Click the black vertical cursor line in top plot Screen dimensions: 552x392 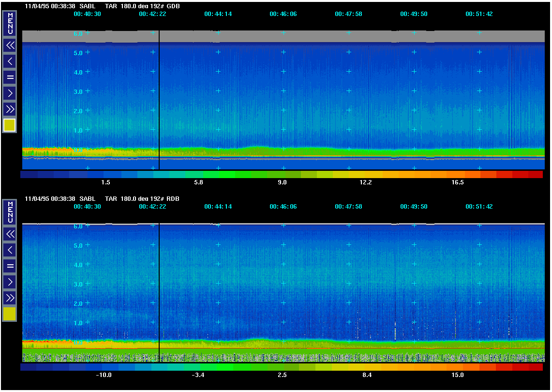[159, 97]
